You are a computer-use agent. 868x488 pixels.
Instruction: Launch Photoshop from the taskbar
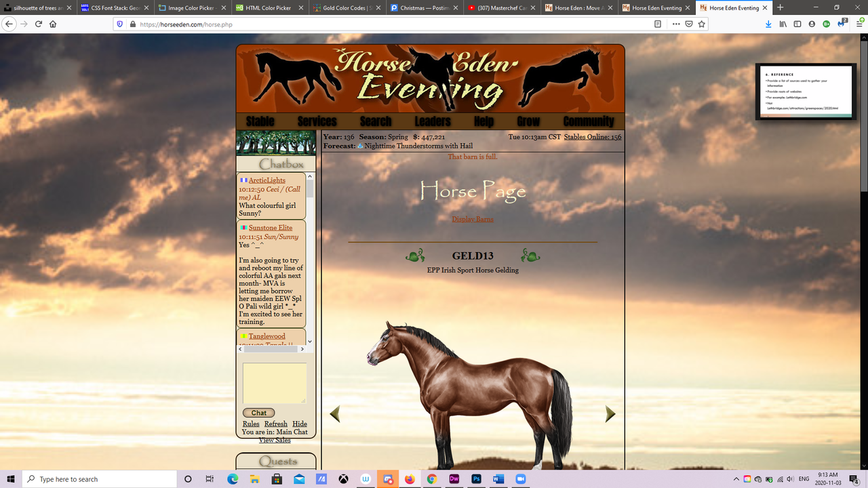coord(477,479)
